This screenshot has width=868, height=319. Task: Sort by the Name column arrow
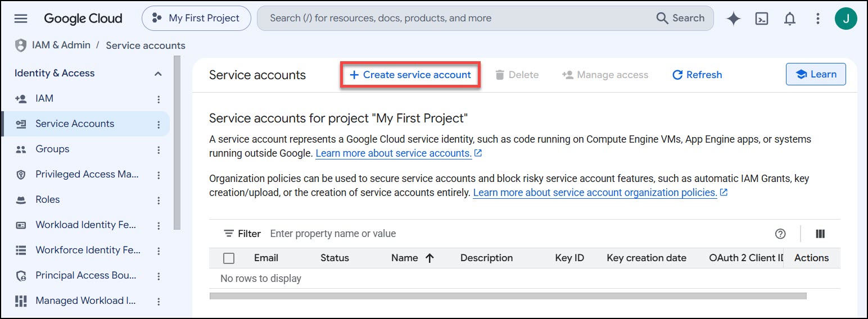pyautogui.click(x=430, y=258)
